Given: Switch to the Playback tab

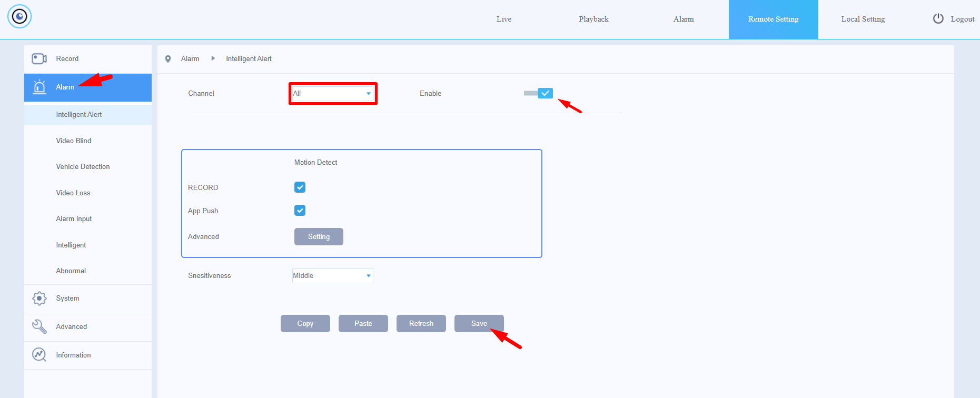Looking at the screenshot, I should pos(593,19).
